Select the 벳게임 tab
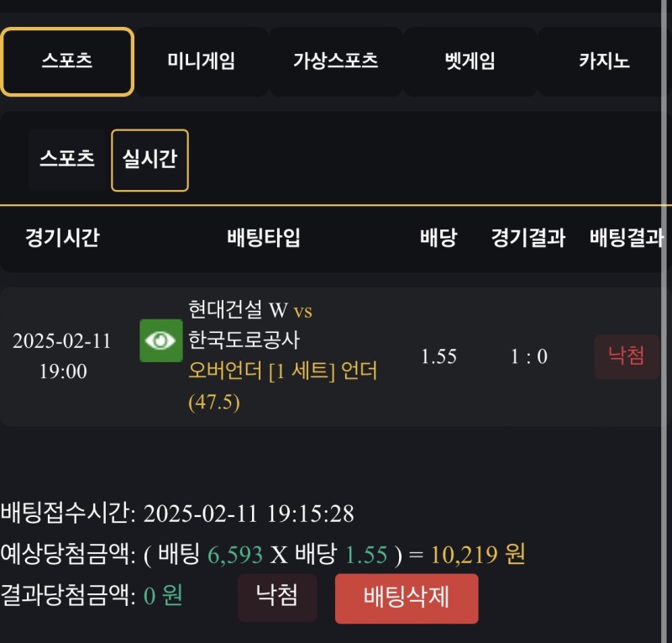 point(470,61)
